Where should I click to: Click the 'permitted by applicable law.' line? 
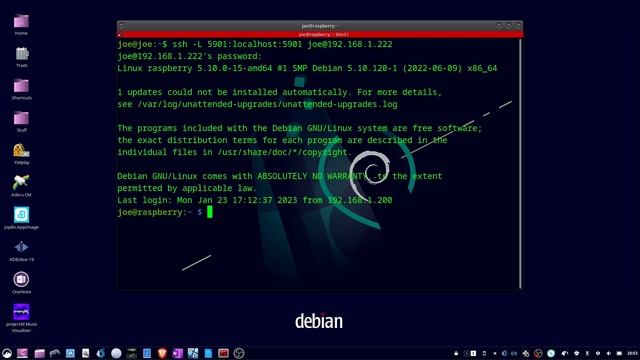point(187,188)
